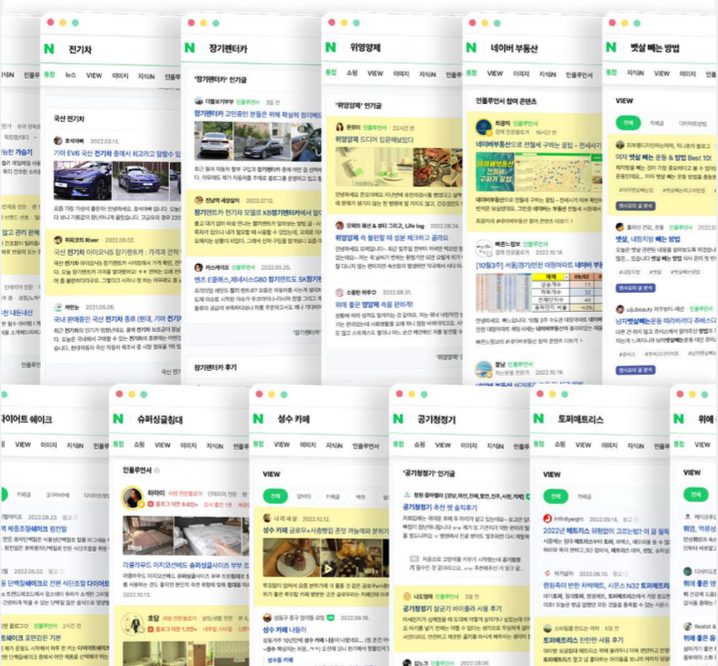The height and width of the screenshot is (666, 718).
Task: Open post 뱃살, 내장지방 빼는 방법
Action: [x=647, y=239]
